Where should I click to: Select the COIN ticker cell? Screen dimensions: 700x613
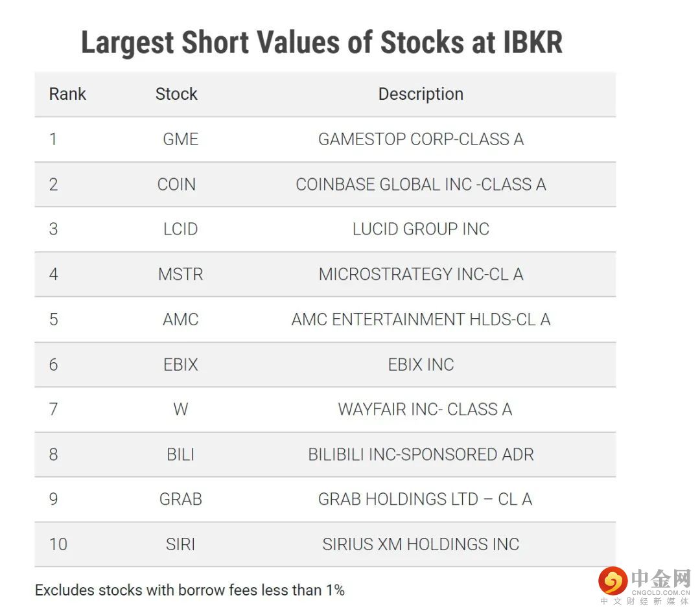(176, 184)
